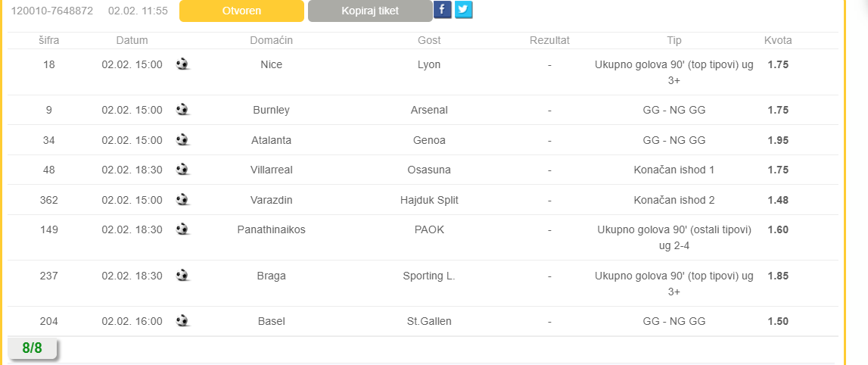The image size is (868, 365).
Task: Select the Datum column header
Action: click(132, 40)
